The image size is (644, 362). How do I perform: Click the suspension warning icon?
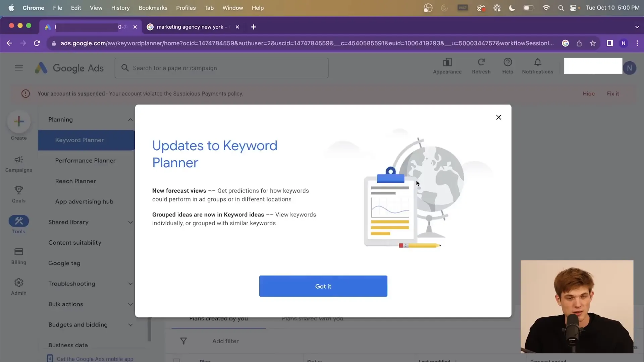click(x=25, y=94)
